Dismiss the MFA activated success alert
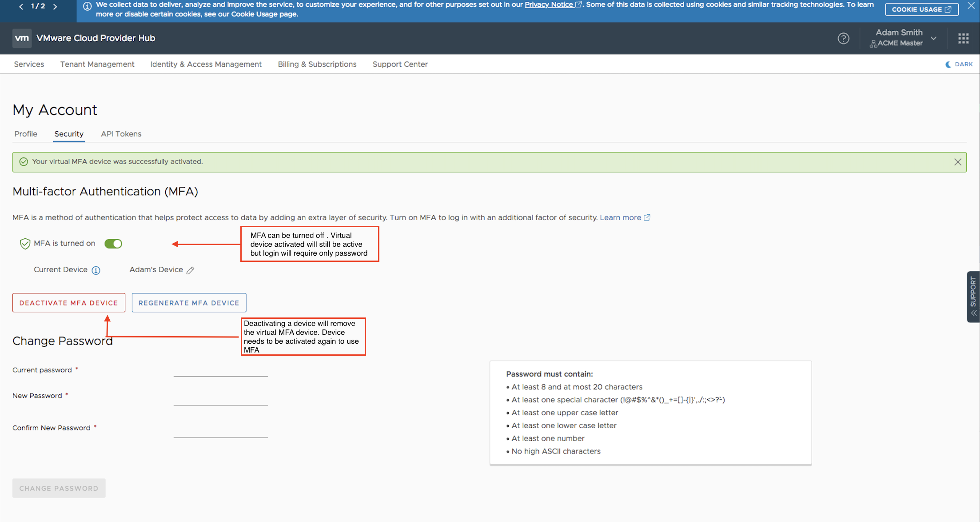980x522 pixels. coord(957,162)
